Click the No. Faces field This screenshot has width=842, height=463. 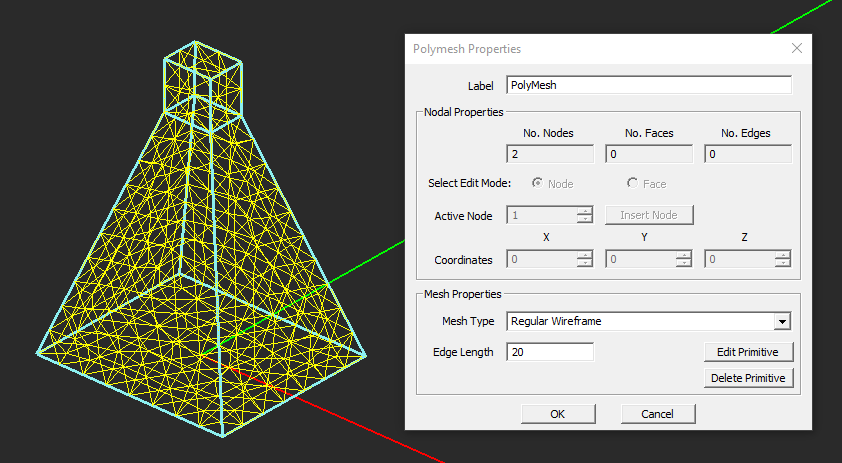coord(649,154)
